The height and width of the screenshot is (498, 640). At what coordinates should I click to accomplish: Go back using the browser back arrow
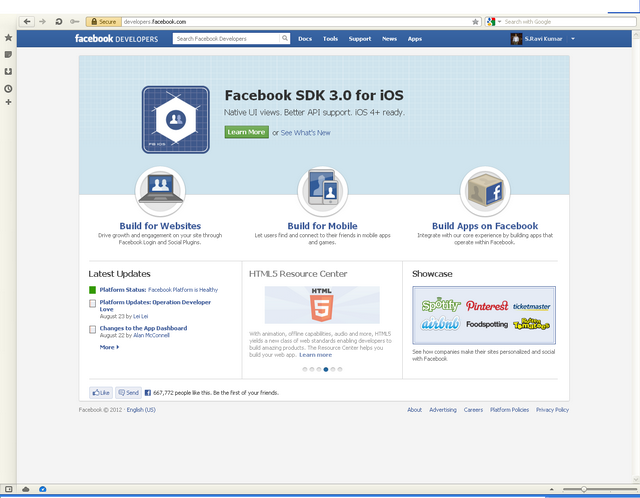tap(27, 22)
